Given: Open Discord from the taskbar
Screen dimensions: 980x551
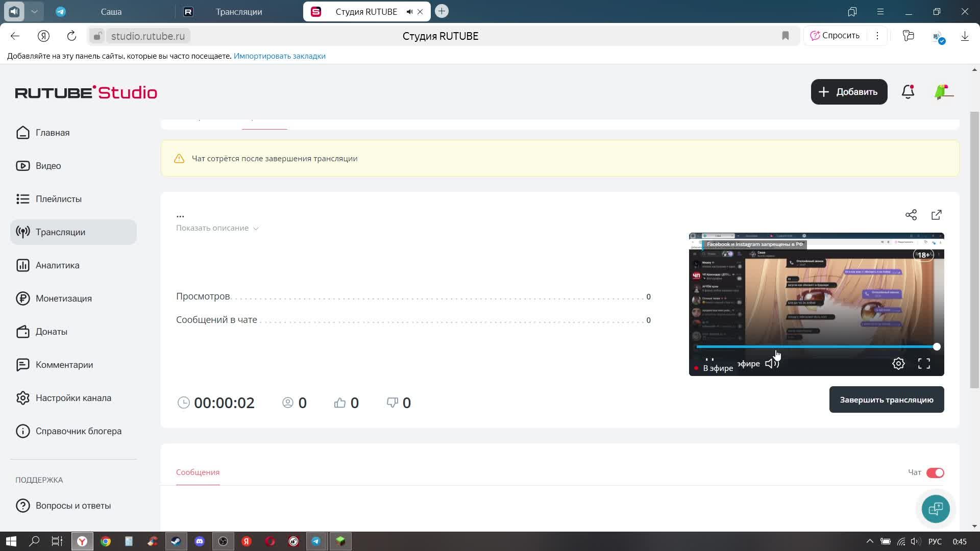Looking at the screenshot, I should tap(200, 541).
